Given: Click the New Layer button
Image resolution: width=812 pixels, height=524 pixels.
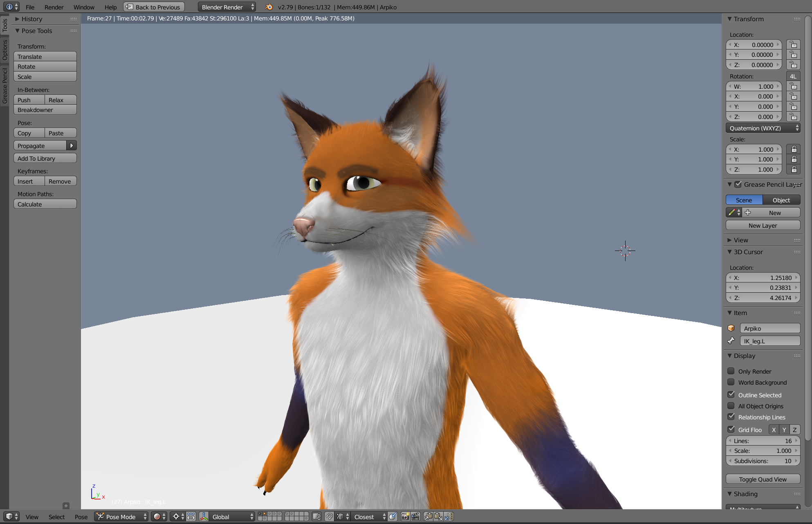Looking at the screenshot, I should coord(763,225).
